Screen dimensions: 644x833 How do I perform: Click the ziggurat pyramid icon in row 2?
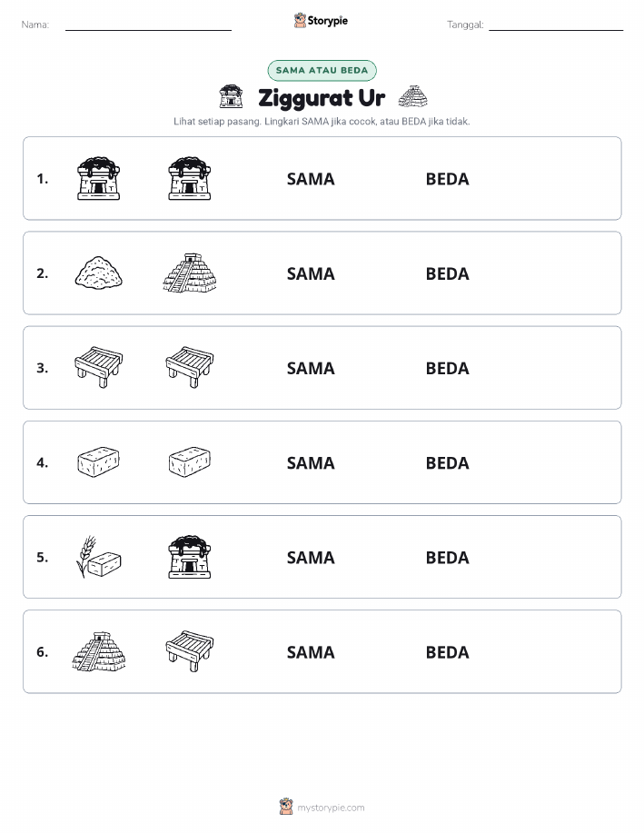click(x=190, y=273)
